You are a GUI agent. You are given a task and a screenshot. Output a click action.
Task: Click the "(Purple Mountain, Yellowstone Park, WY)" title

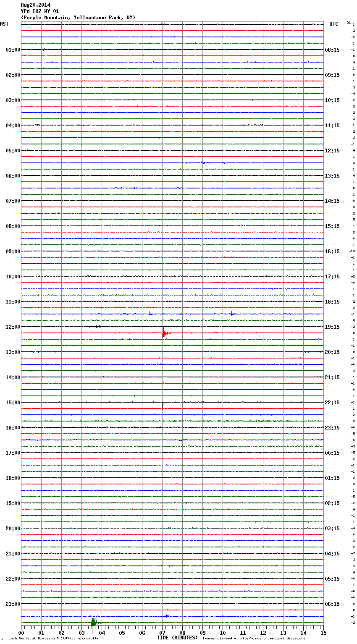(78, 18)
